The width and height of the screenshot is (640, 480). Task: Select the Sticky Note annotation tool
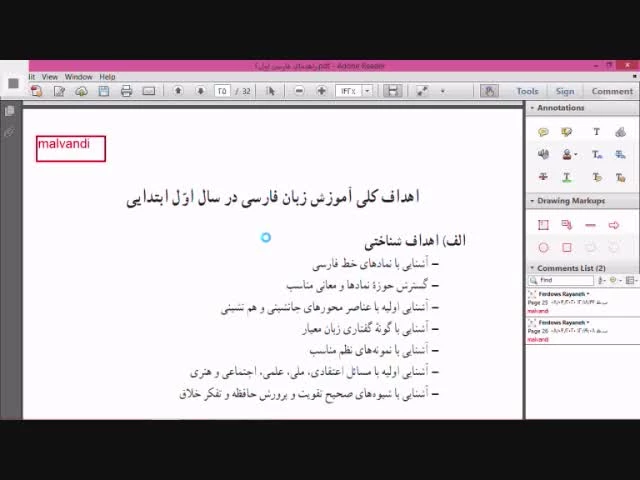[543, 132]
